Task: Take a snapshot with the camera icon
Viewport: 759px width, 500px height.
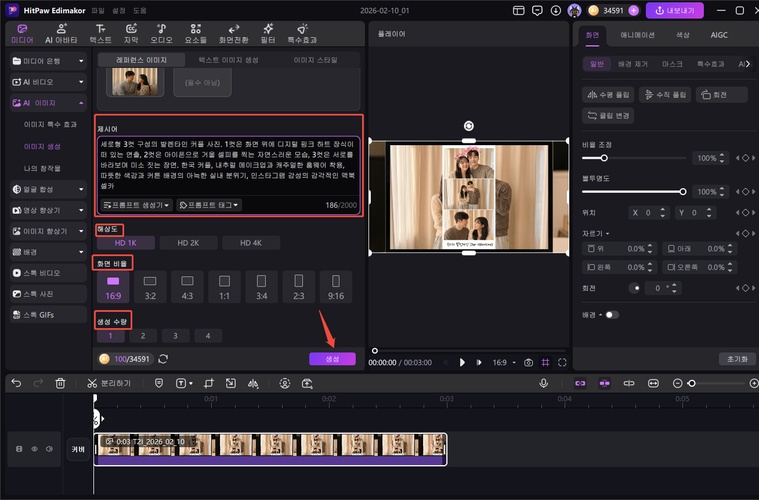Action: (x=528, y=363)
